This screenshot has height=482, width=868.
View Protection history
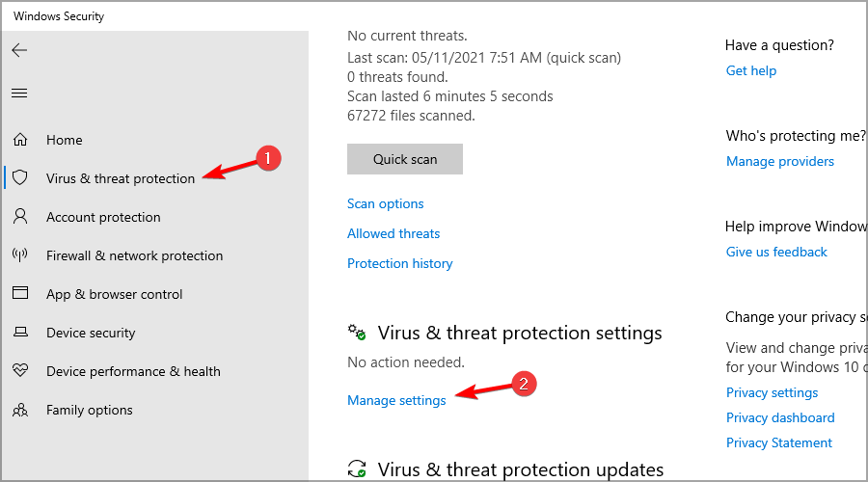point(399,263)
